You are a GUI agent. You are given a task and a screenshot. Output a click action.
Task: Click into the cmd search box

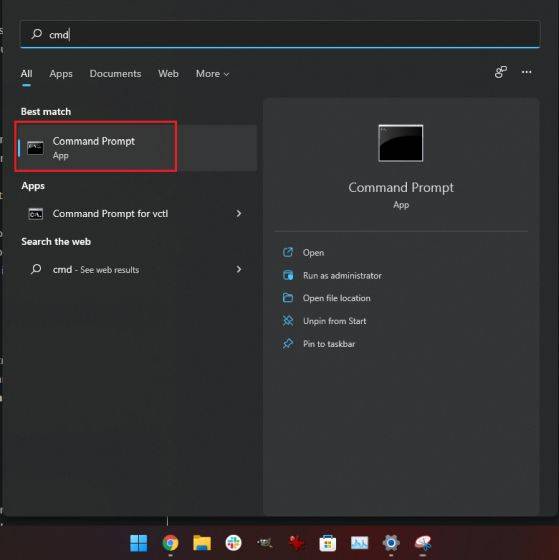[280, 34]
